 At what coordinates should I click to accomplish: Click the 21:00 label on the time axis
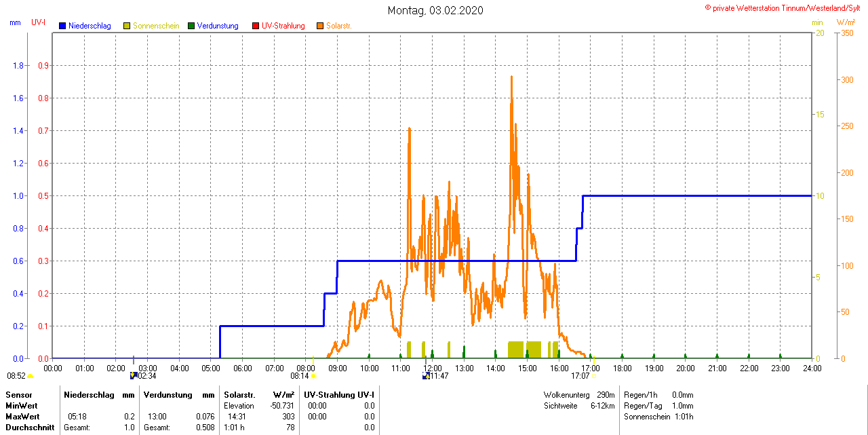coord(717,368)
